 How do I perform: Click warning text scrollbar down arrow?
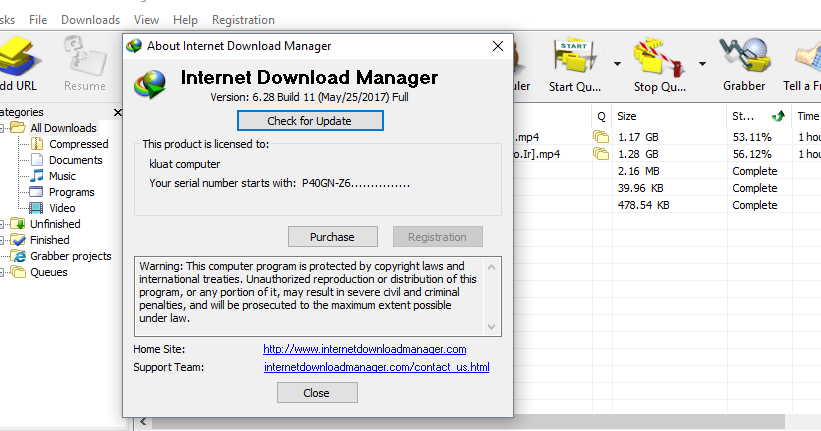click(491, 327)
